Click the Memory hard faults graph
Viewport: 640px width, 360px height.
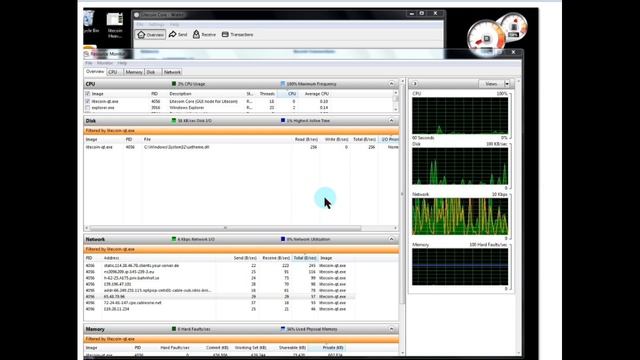[x=460, y=267]
